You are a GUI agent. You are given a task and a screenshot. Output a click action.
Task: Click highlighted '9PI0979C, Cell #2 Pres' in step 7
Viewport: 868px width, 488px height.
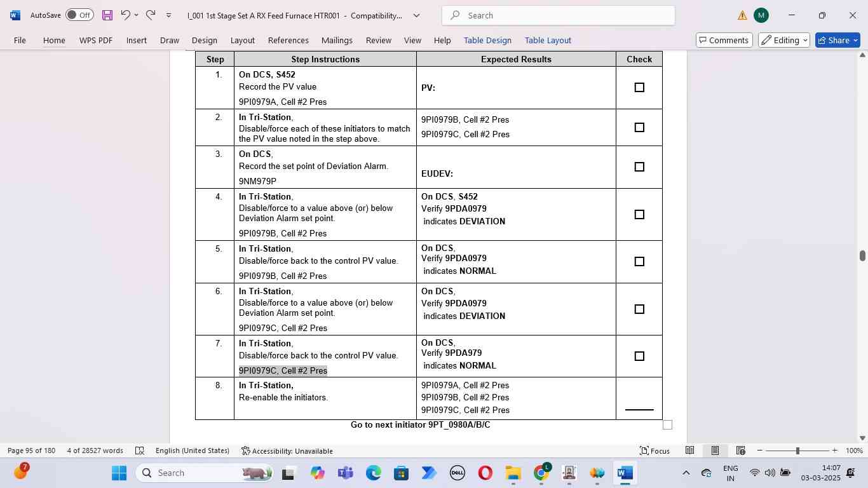(283, 370)
